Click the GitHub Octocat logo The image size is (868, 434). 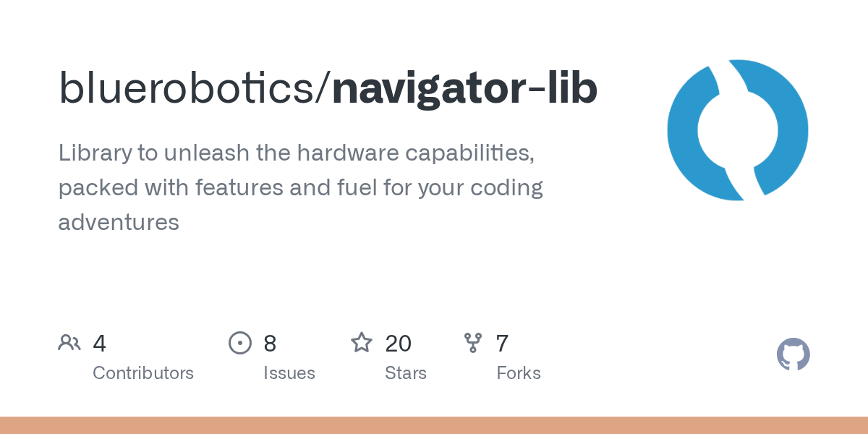(x=793, y=354)
